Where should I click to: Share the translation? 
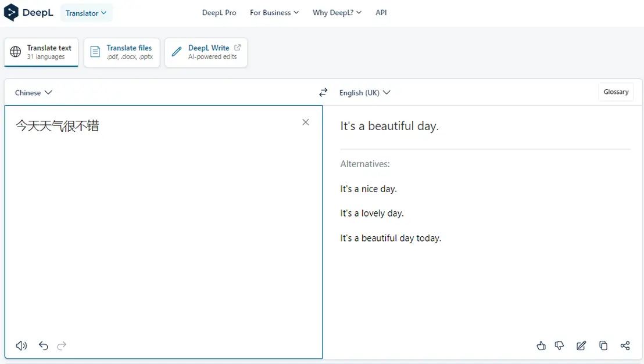coord(625,345)
